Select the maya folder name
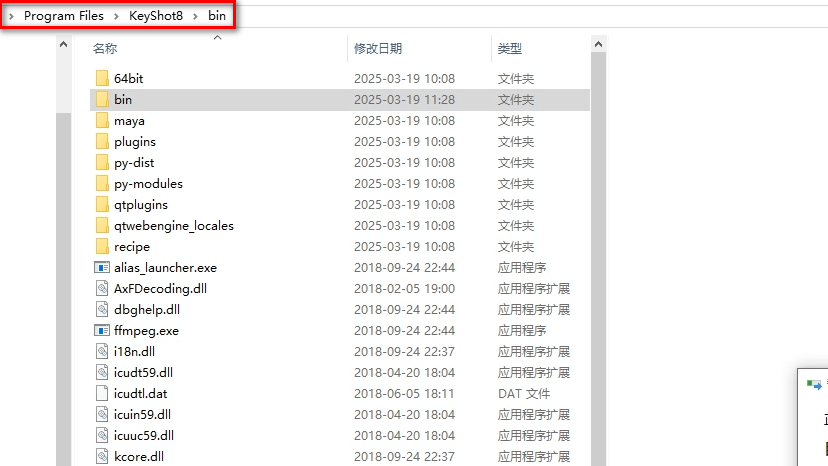Image resolution: width=828 pixels, height=466 pixels. pos(129,121)
